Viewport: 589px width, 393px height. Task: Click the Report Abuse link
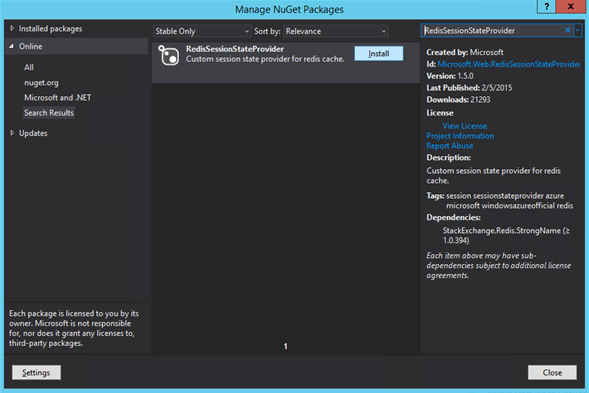450,146
